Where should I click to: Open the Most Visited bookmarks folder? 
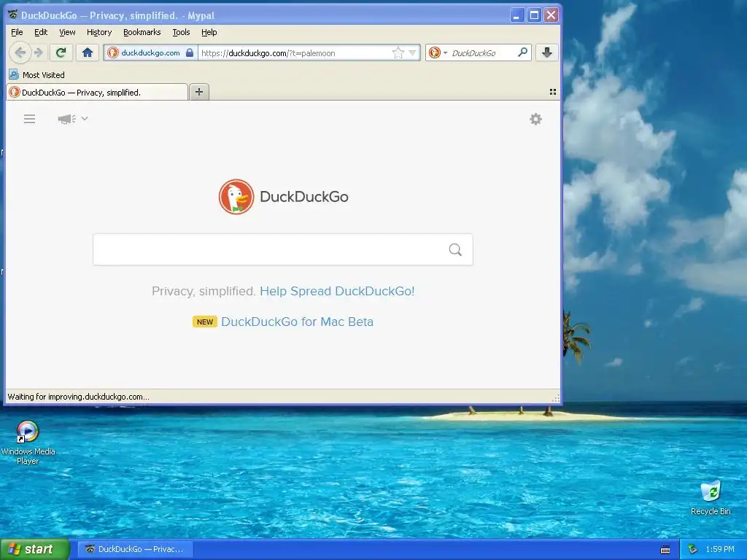(x=37, y=75)
